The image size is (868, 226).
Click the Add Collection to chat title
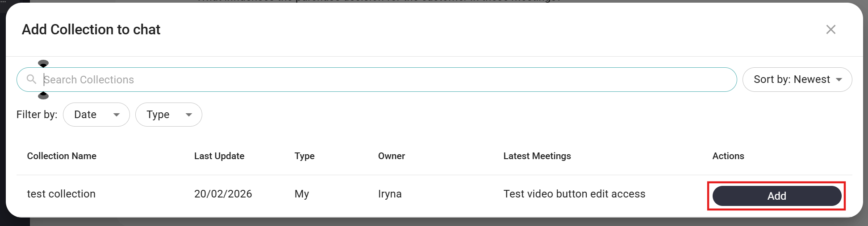[91, 29]
